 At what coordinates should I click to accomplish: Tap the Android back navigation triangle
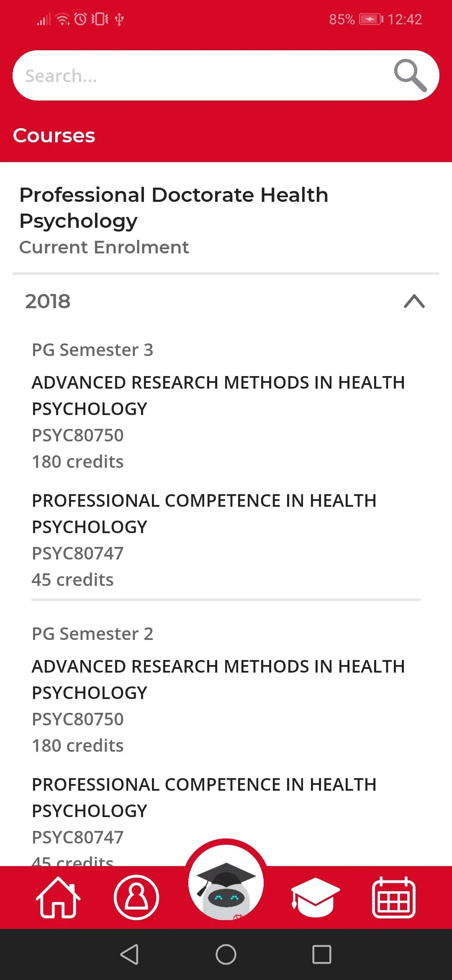pos(129,954)
